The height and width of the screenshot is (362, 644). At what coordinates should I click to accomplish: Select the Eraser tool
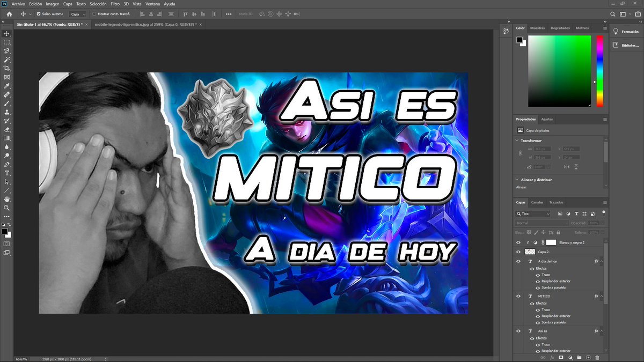7,129
